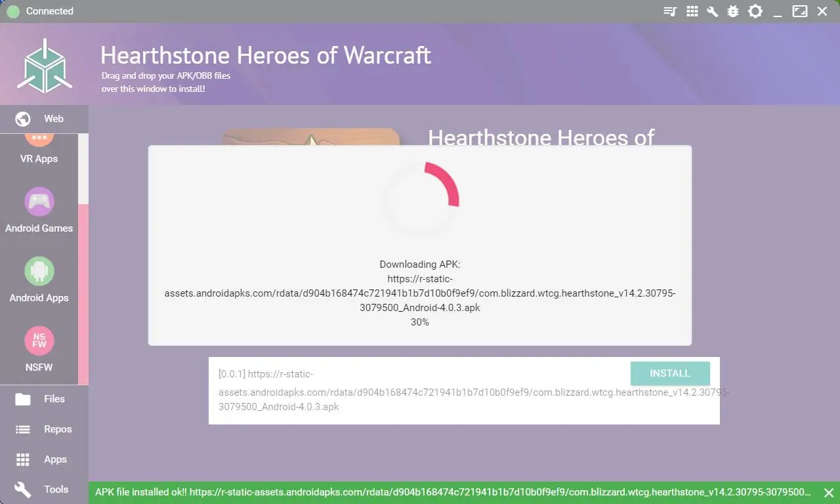Toggle fullscreen window icon

tap(799, 11)
